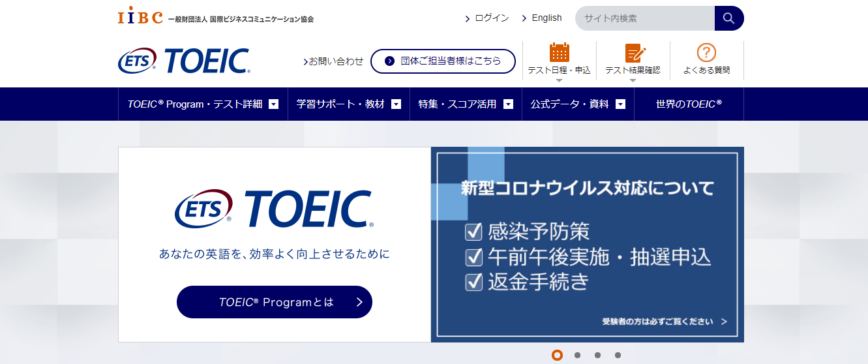Click 受験者の方は必ずご覧ください link

(664, 322)
